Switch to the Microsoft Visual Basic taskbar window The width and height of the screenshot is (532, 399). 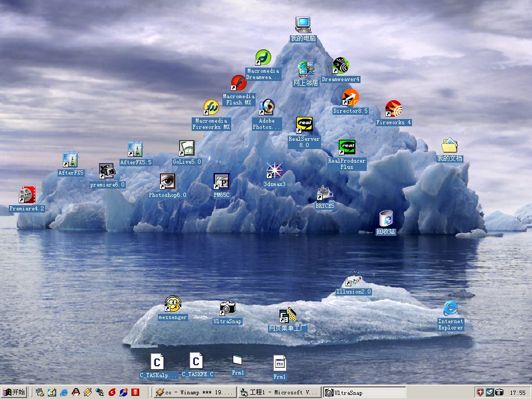[279, 392]
